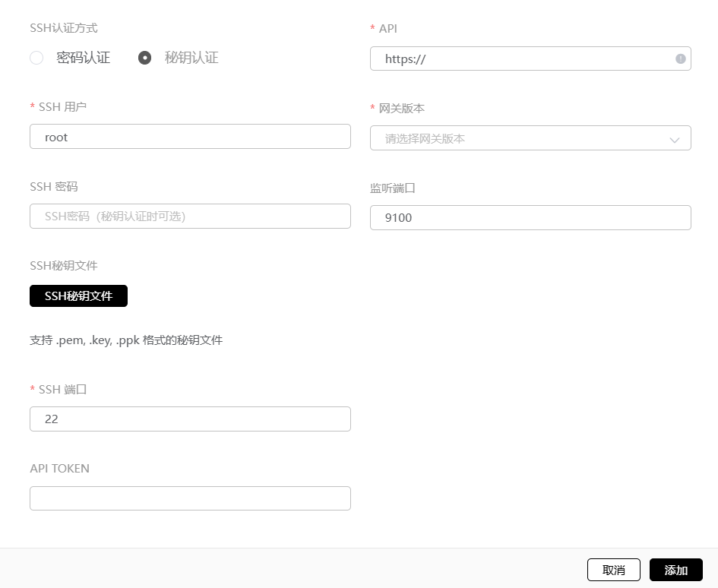Select the 密码认证 radio option
The height and width of the screenshot is (588, 718).
(36, 58)
